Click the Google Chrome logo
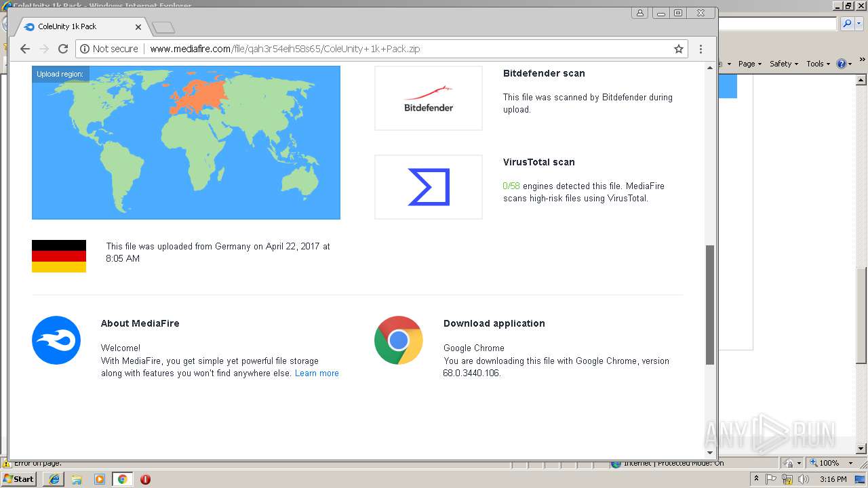This screenshot has height=488, width=868. click(399, 340)
